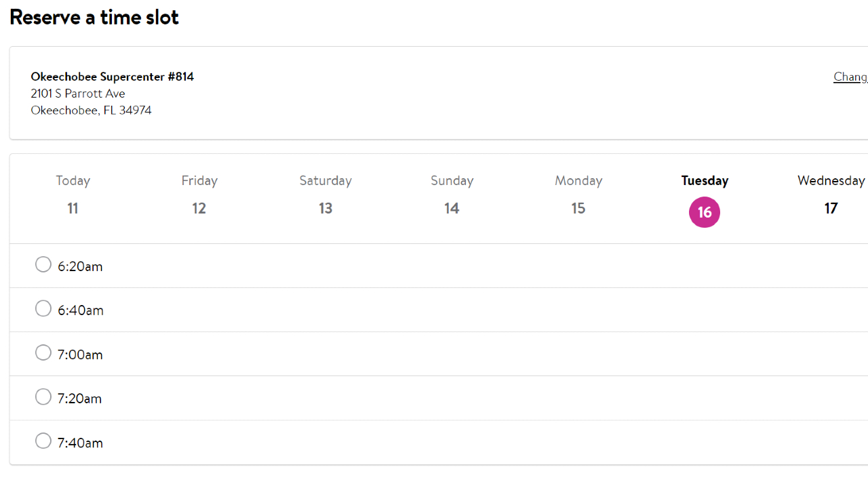
Task: Select the 6:20am radio button circle
Action: click(x=43, y=264)
